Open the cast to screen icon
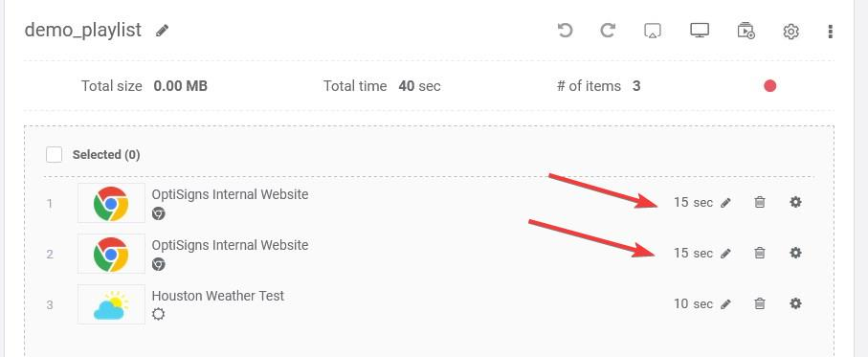The image size is (868, 357). coord(654,31)
